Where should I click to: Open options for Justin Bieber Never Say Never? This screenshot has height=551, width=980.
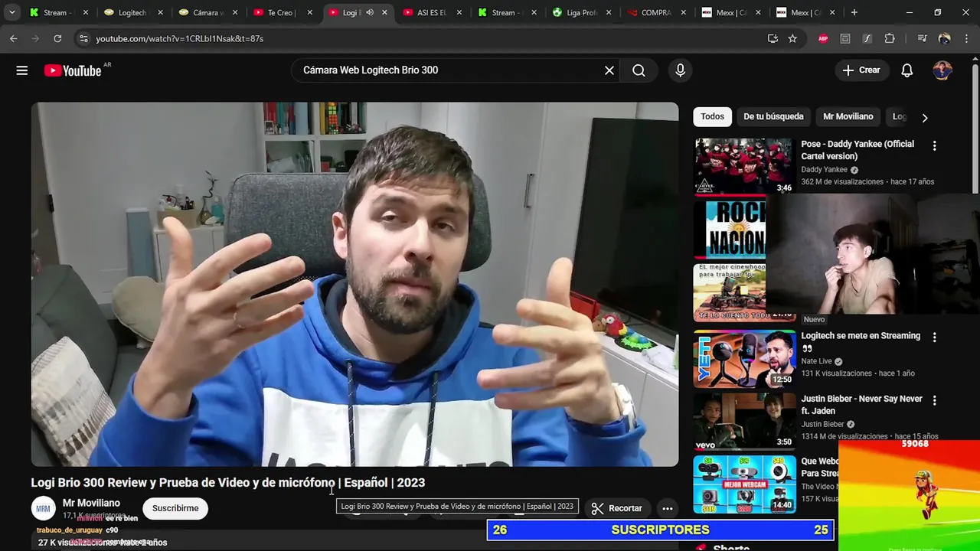tap(934, 400)
